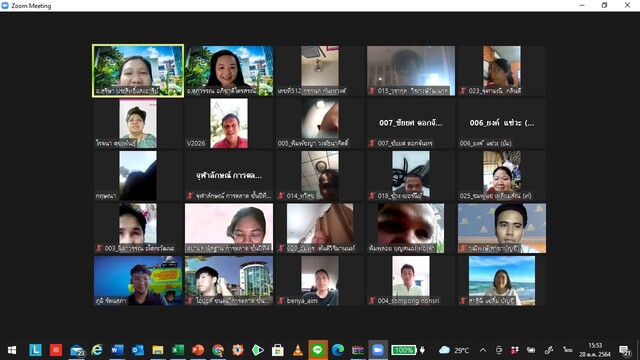The height and width of the screenshot is (360, 640).
Task: Open the LINE app in the taskbar
Action: click(318, 350)
